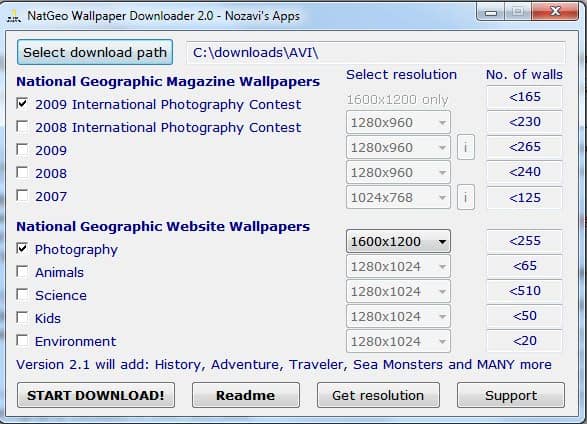Click the 'Version 2.1 will add' note text
Viewport: 587px width, 424px height.
[x=284, y=364]
